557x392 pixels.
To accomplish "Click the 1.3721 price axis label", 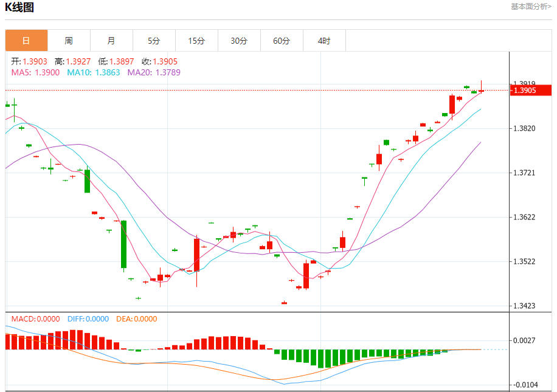I will [524, 173].
